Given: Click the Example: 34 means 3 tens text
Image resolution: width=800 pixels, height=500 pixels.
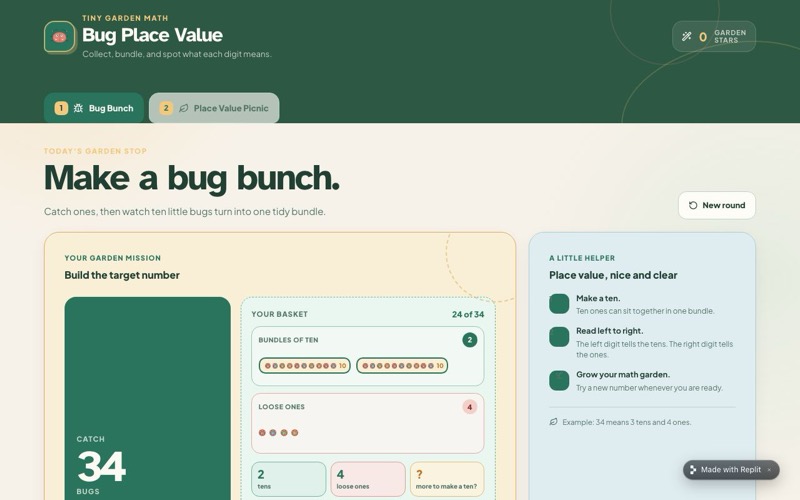Looking at the screenshot, I should click(x=627, y=422).
